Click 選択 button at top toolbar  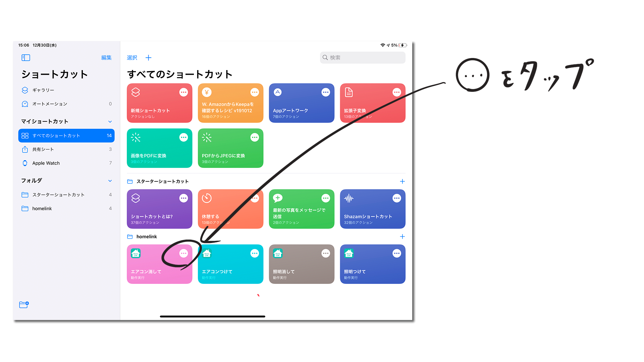132,57
